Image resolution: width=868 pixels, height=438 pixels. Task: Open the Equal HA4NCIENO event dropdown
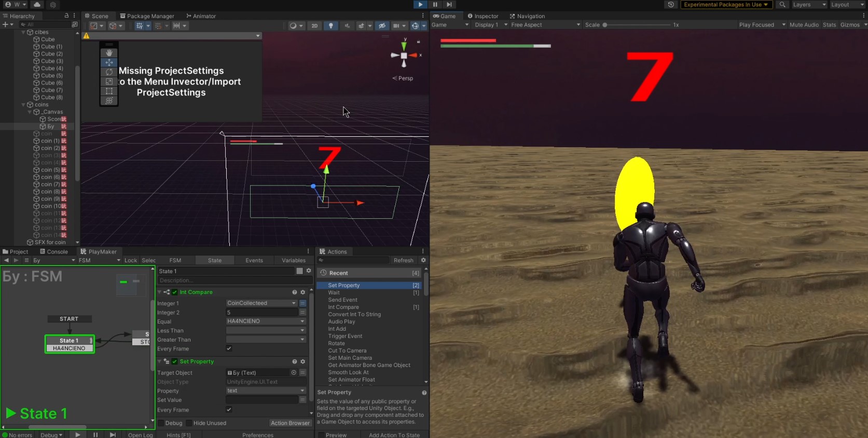266,321
